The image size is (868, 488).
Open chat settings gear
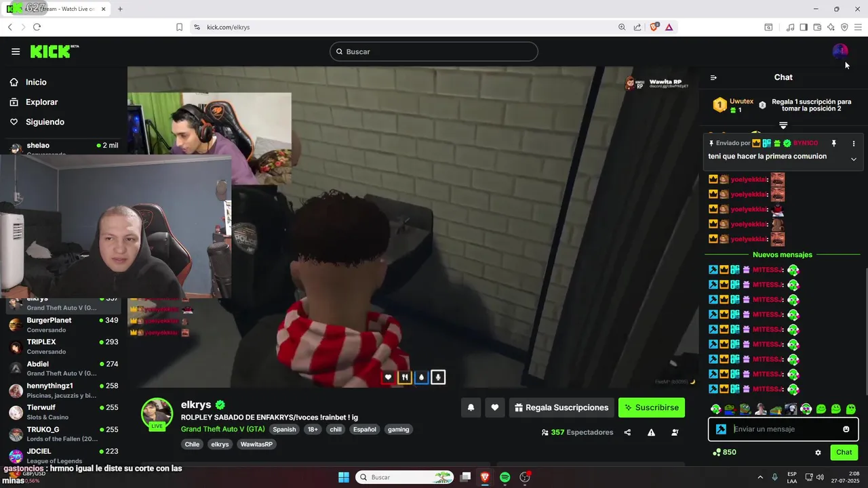(x=818, y=452)
